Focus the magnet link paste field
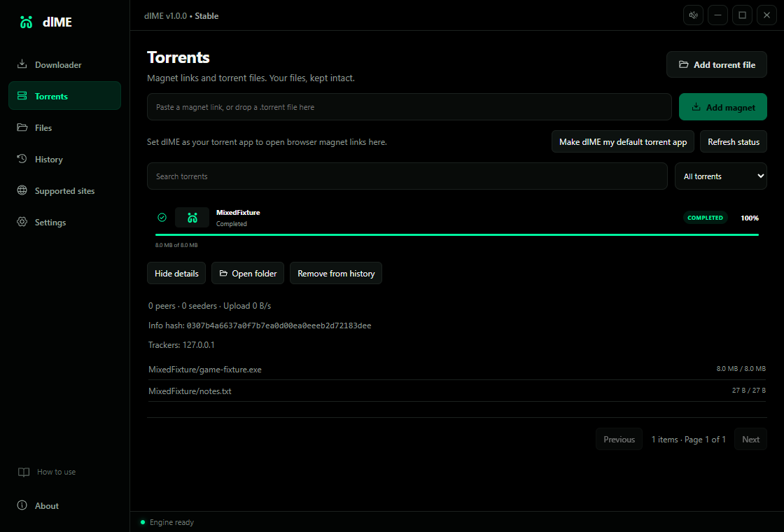 409,107
